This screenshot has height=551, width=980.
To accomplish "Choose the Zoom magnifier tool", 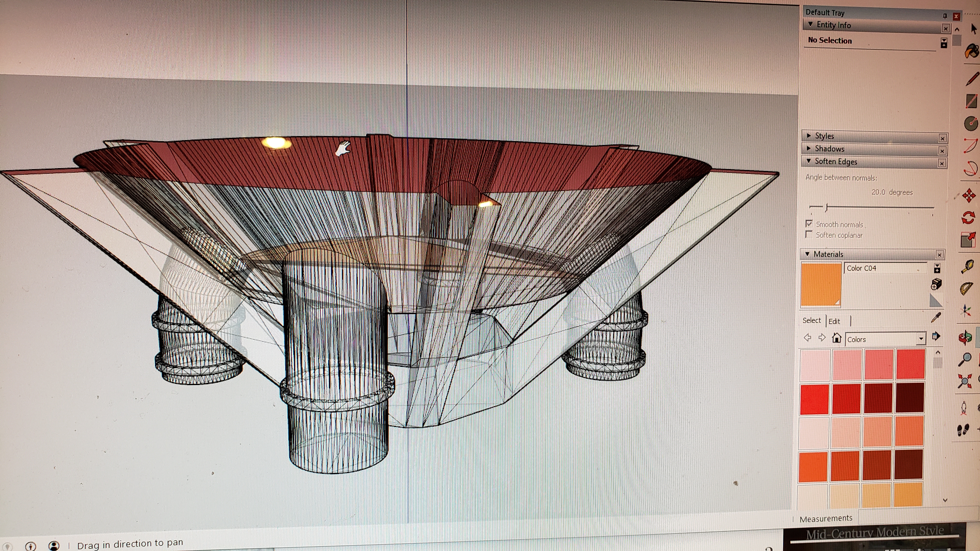I will (x=965, y=359).
